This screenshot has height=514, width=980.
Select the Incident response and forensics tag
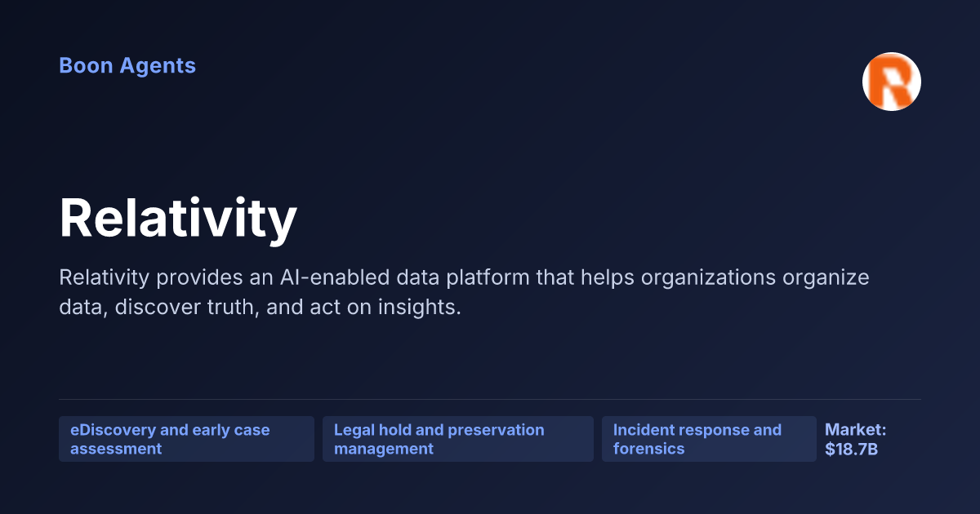(x=709, y=439)
